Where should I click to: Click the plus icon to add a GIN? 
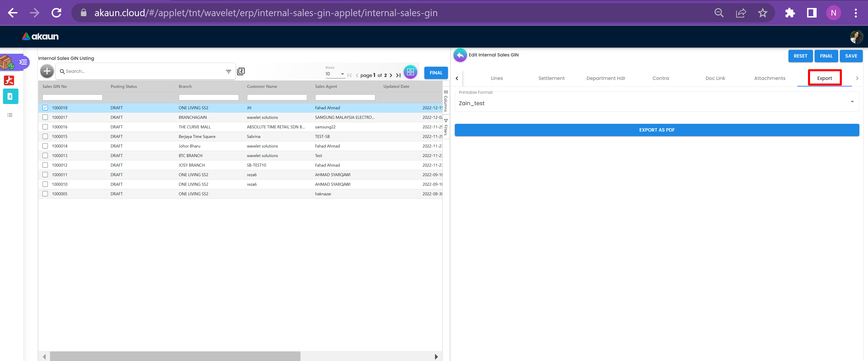47,71
